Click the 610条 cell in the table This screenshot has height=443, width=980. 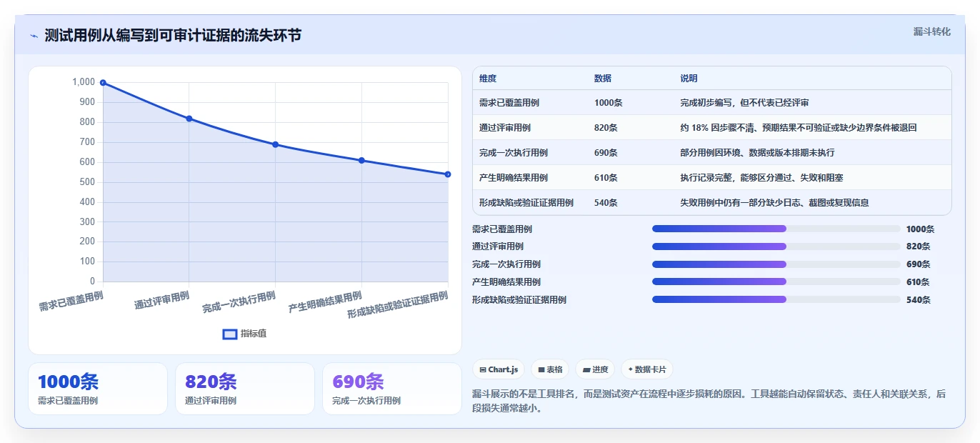pyautogui.click(x=606, y=178)
